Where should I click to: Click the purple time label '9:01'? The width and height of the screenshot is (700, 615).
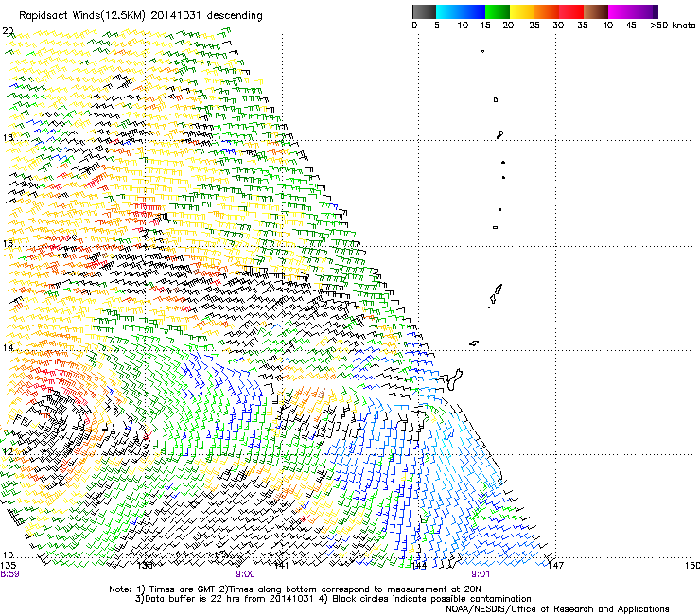(481, 574)
